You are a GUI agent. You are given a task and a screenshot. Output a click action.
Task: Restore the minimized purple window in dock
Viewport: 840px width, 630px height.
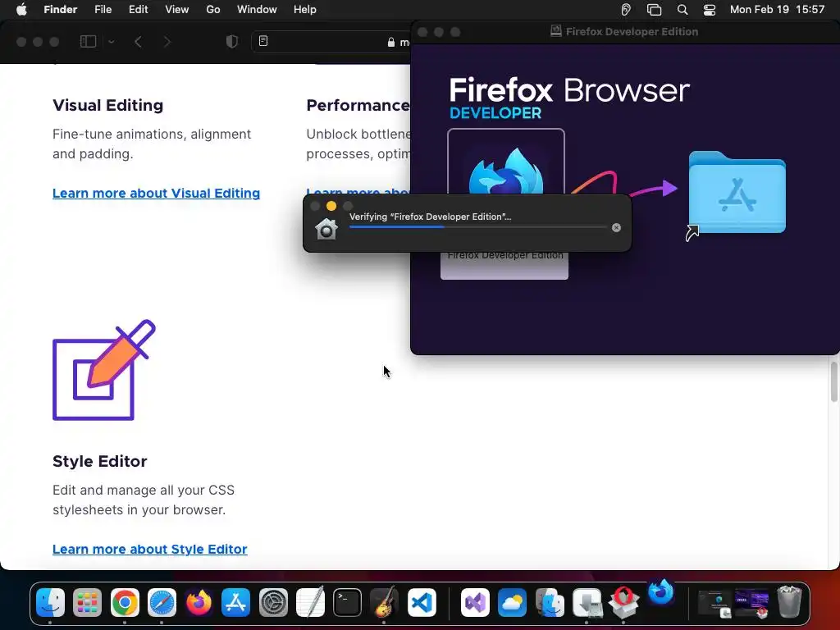pyautogui.click(x=752, y=604)
